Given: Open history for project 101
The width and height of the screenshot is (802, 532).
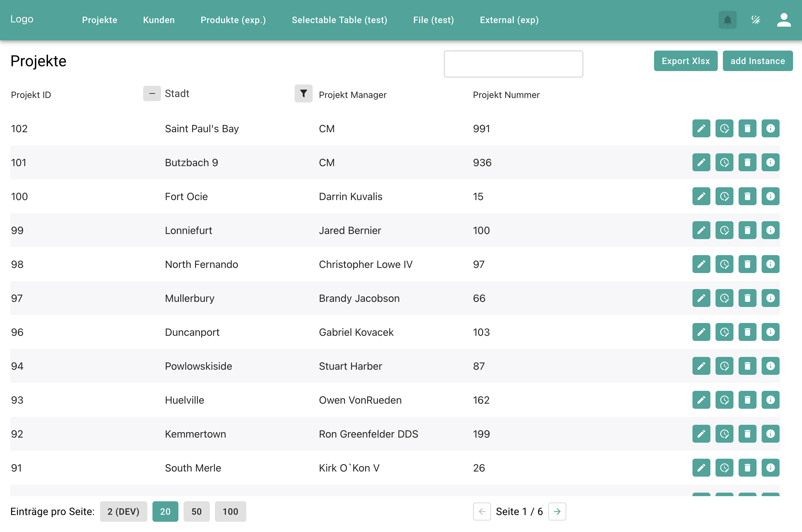Looking at the screenshot, I should (x=724, y=163).
